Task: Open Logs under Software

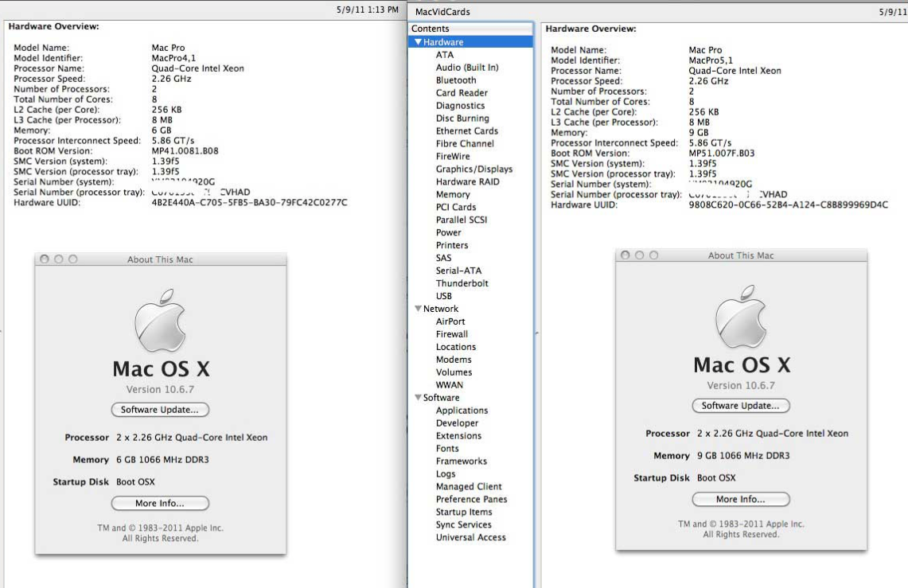Action: 446,475
